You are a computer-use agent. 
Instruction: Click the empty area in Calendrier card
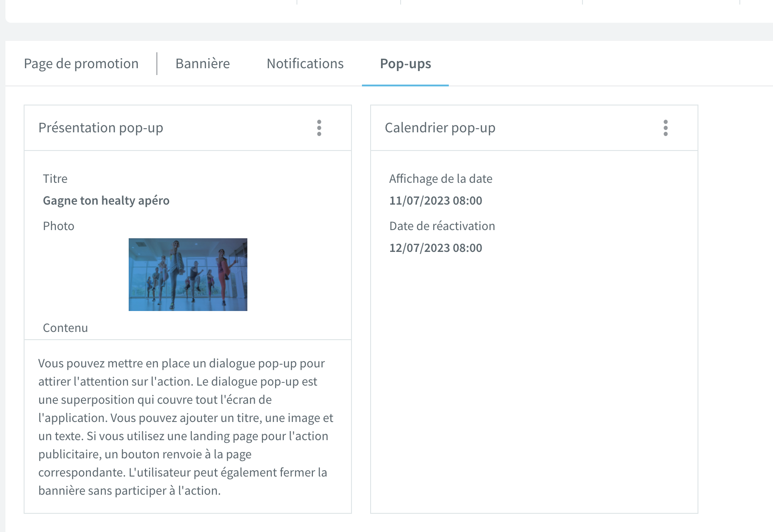click(x=534, y=382)
